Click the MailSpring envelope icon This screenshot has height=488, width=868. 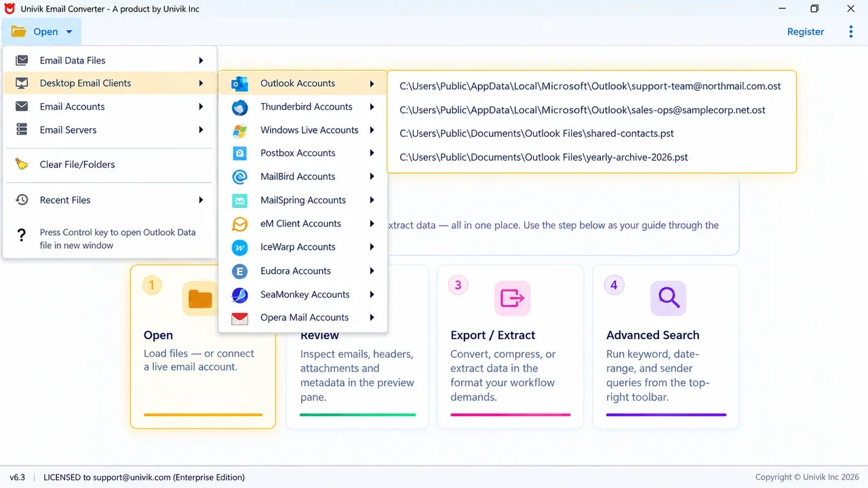tap(239, 201)
